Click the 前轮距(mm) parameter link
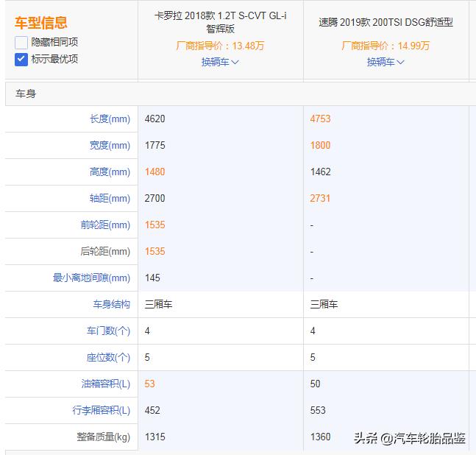 tap(105, 225)
